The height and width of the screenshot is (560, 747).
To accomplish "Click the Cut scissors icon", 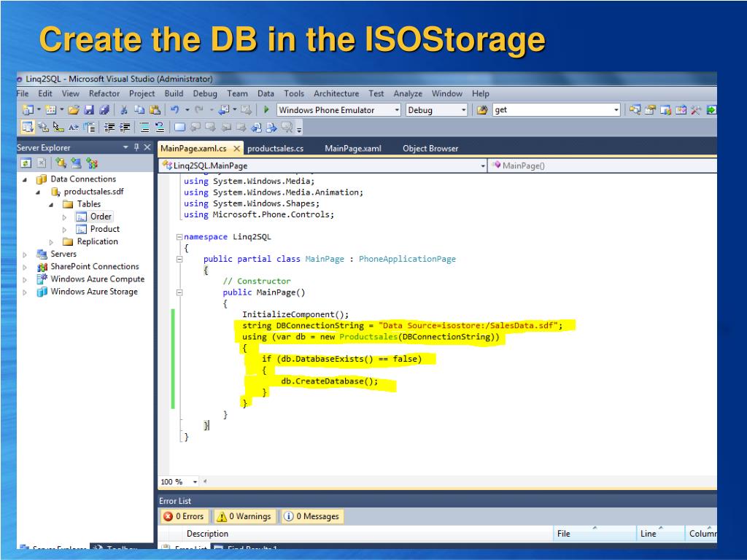I will (124, 110).
